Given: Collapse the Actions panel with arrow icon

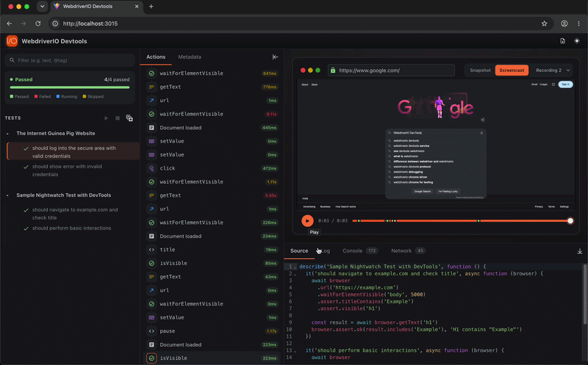Looking at the screenshot, I should pyautogui.click(x=275, y=57).
